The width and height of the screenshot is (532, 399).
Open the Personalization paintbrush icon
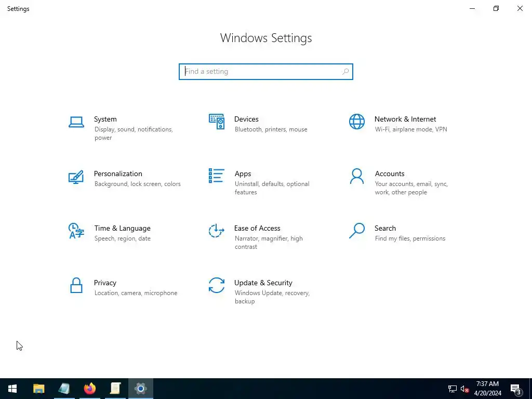click(x=76, y=177)
